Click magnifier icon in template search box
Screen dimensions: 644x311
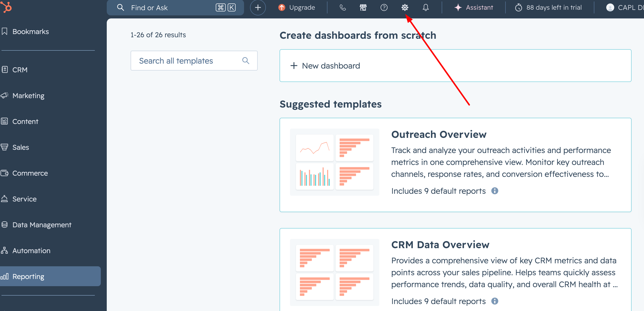(x=246, y=61)
